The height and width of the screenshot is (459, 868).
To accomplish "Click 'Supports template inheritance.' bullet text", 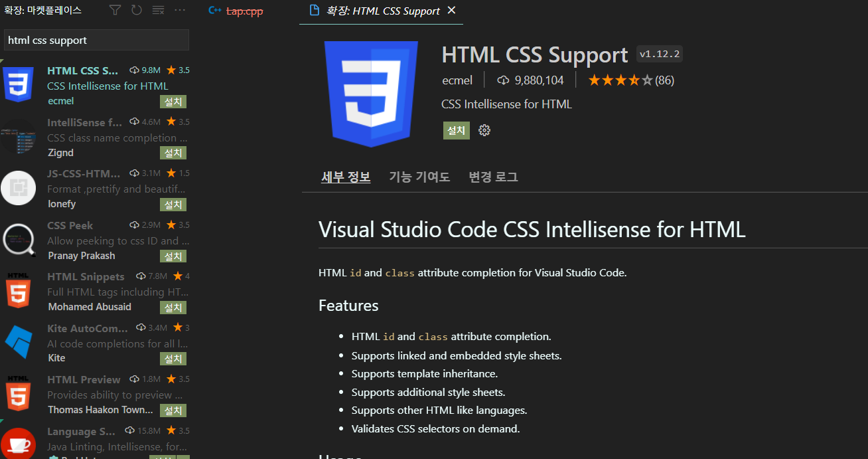I will click(425, 373).
